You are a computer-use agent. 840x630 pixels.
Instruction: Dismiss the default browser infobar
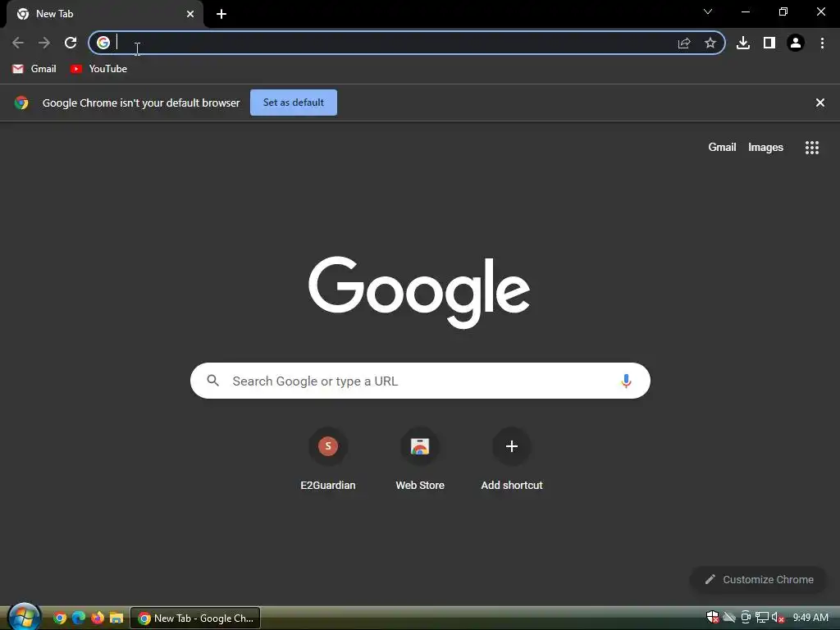[x=820, y=103]
